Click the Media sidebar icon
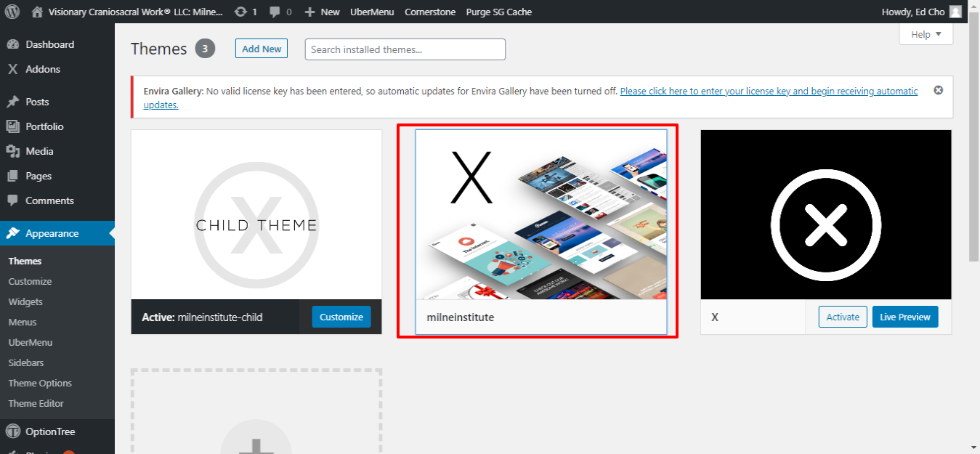This screenshot has height=454, width=980. 12,151
